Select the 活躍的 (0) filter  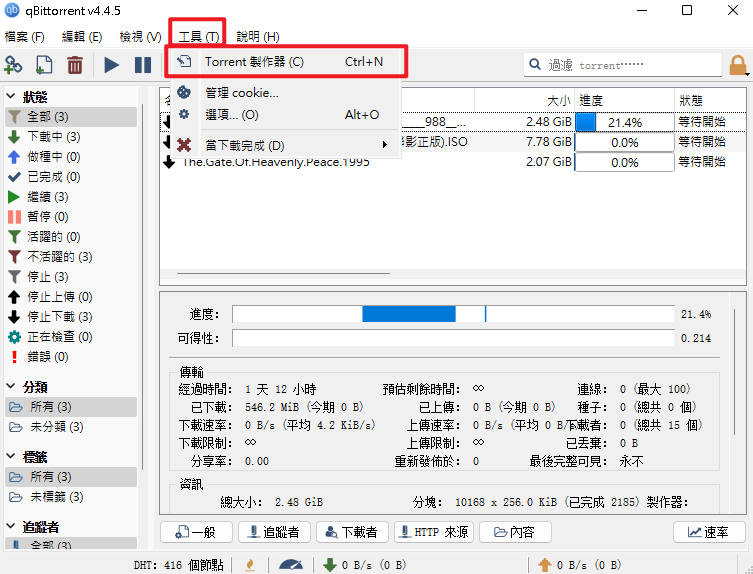[x=71, y=237]
